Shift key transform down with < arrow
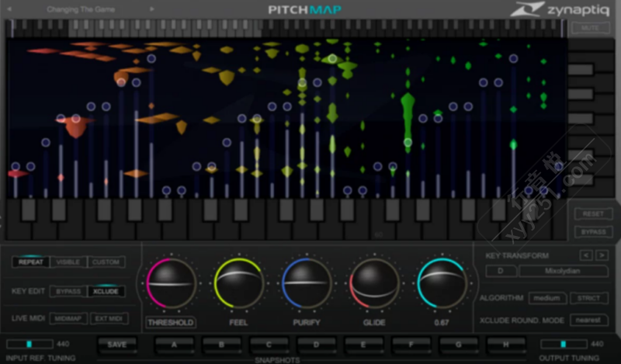The height and width of the screenshot is (364, 621). coord(586,255)
